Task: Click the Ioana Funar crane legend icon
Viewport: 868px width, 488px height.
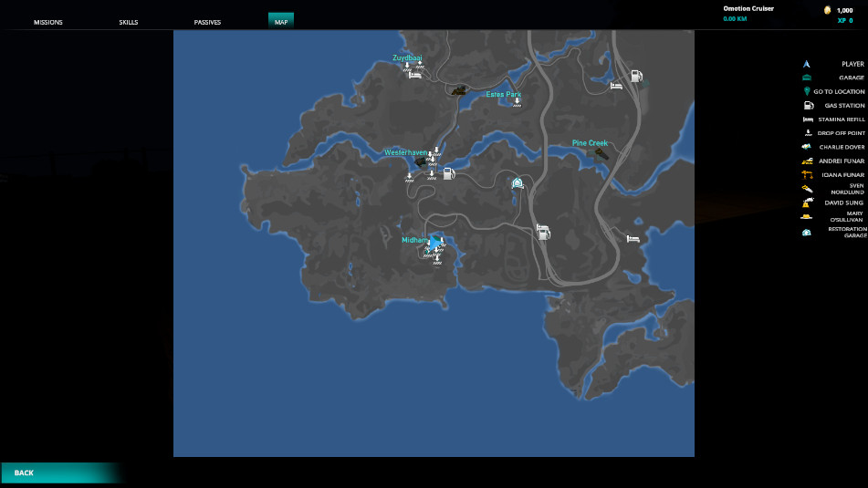Action: [807, 175]
